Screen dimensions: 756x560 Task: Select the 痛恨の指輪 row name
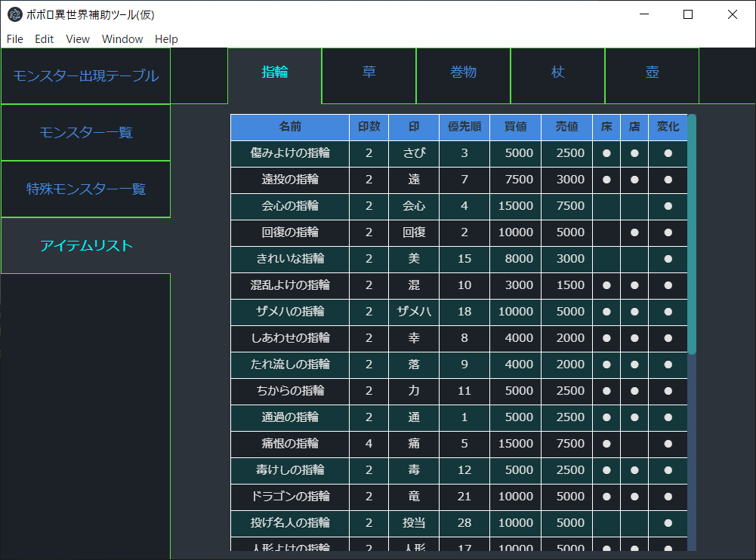[x=290, y=444]
